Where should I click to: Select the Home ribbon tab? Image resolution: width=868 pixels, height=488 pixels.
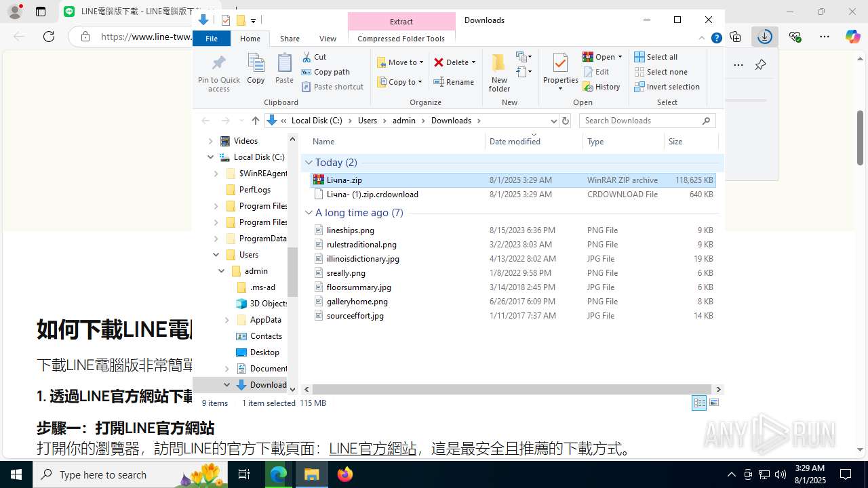pyautogui.click(x=250, y=39)
